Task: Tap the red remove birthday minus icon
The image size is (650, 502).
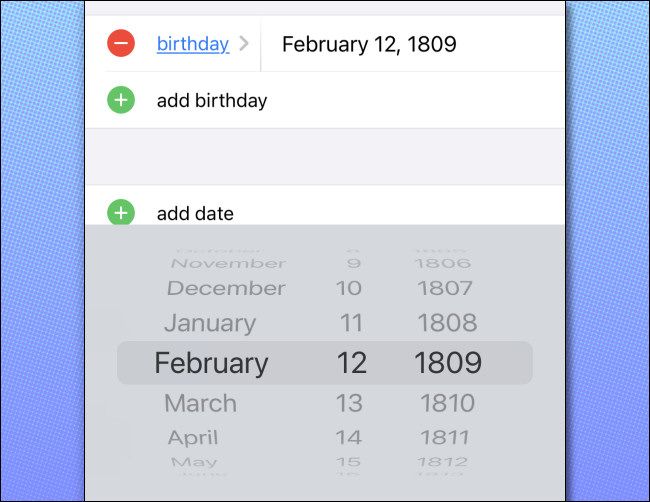Action: (121, 43)
